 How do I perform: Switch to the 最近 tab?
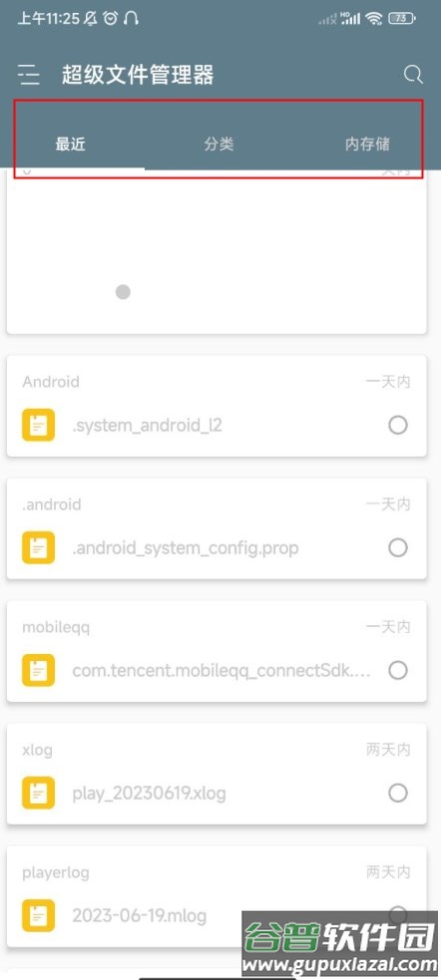70,144
